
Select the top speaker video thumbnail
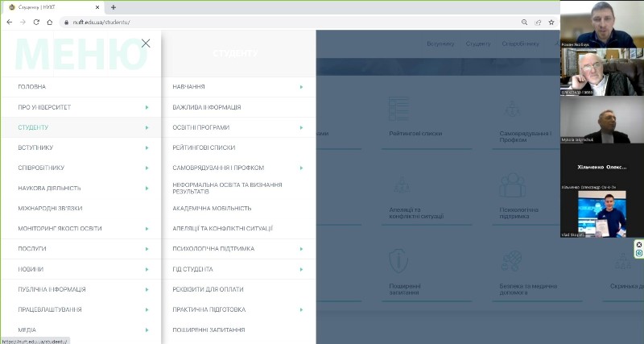coord(602,24)
